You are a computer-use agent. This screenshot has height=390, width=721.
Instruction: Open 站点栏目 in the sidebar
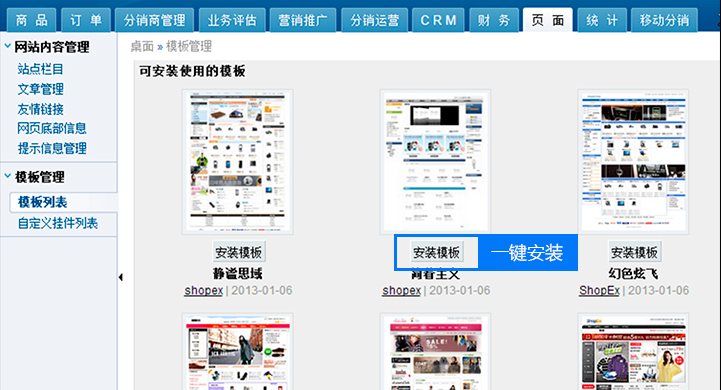point(40,69)
